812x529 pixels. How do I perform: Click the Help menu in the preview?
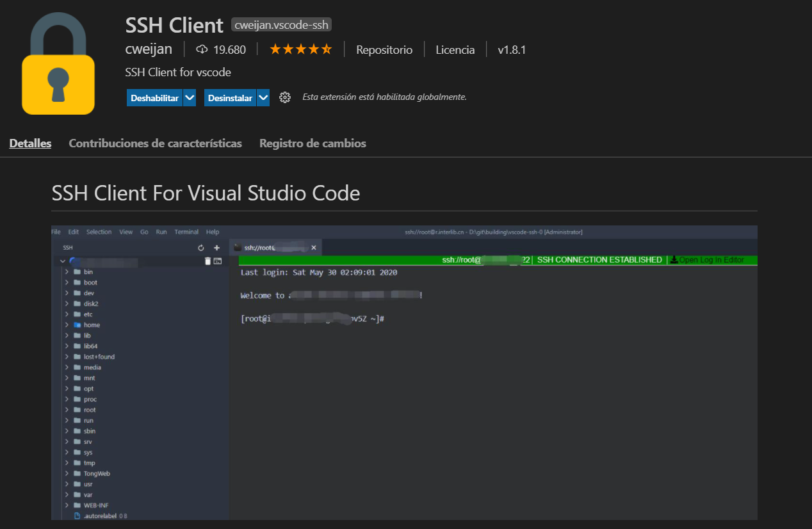[213, 232]
